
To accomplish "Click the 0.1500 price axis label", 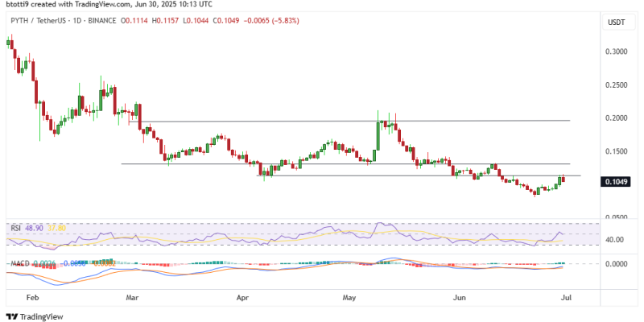I will click(616, 151).
